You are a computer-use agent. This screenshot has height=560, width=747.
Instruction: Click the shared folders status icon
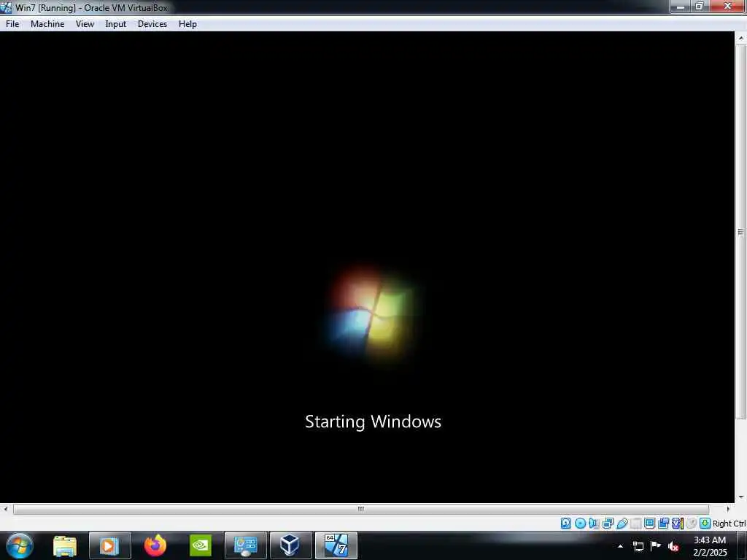coord(635,524)
